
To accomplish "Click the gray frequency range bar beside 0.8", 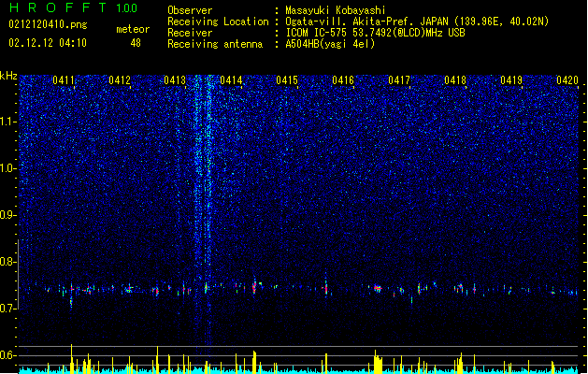I will click(x=18, y=274).
